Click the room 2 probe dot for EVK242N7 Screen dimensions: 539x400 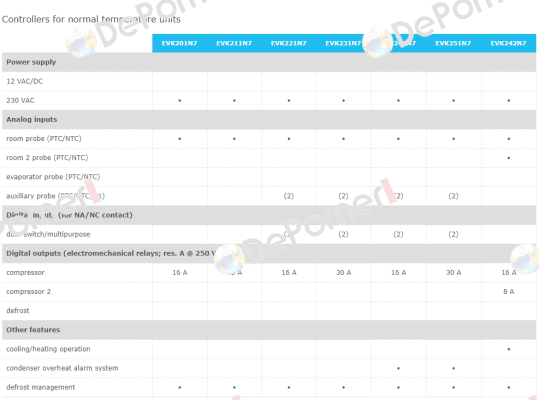pos(508,158)
